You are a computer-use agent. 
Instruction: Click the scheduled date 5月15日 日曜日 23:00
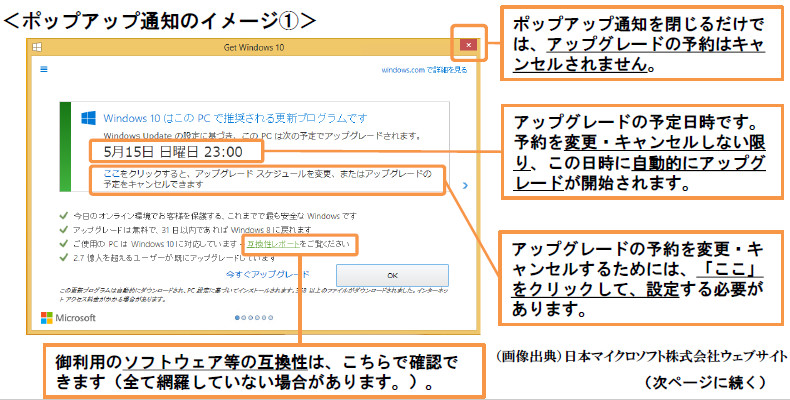click(x=173, y=152)
